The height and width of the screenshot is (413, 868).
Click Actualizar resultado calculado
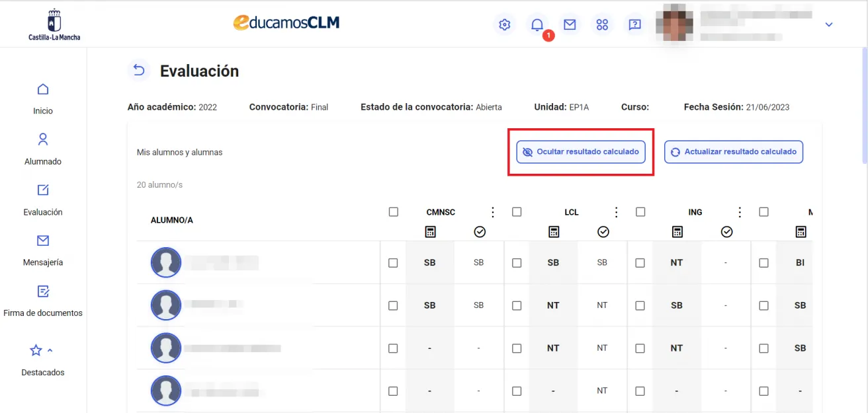[x=734, y=151]
